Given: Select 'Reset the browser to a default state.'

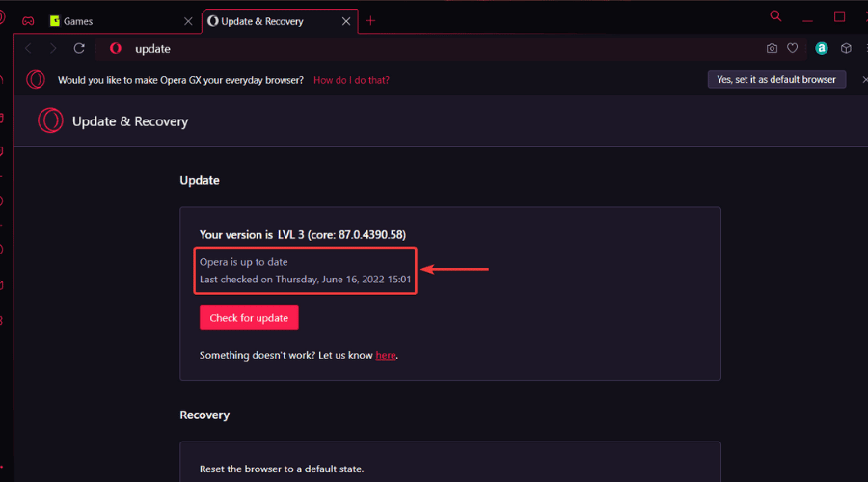Looking at the screenshot, I should point(282,469).
